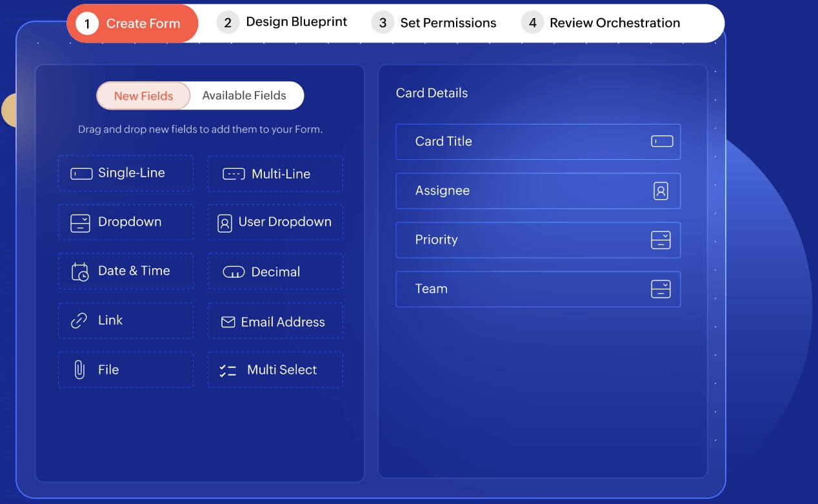This screenshot has height=504, width=818.
Task: Click the Link chain icon
Action: tap(79, 321)
